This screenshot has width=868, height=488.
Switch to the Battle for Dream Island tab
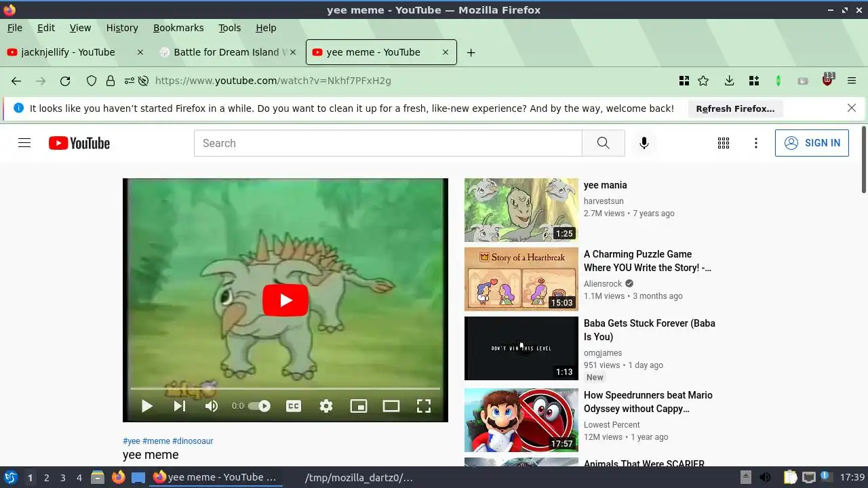(226, 52)
